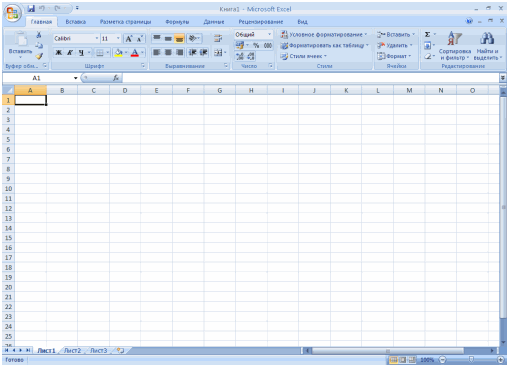509x367 pixels.
Task: Open the Данные ribbon tab
Action: tap(214, 22)
